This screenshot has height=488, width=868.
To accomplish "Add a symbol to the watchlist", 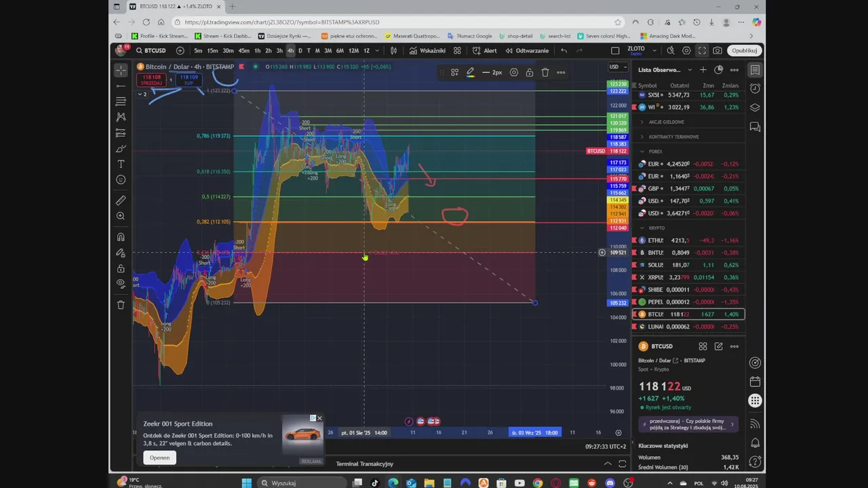I will (703, 70).
